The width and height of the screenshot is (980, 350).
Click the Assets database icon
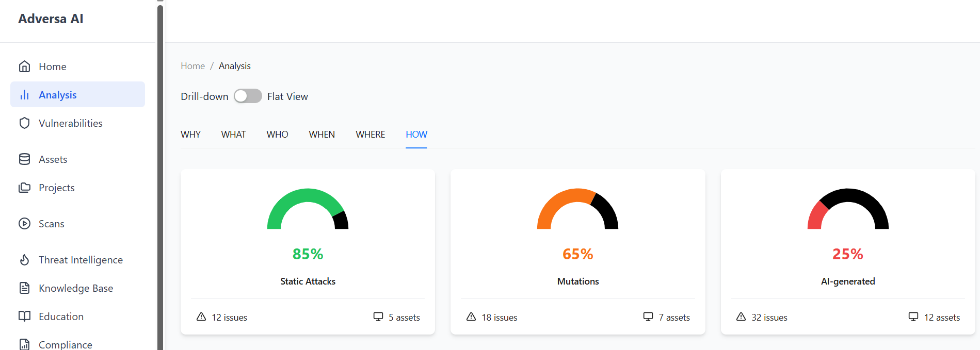click(24, 159)
